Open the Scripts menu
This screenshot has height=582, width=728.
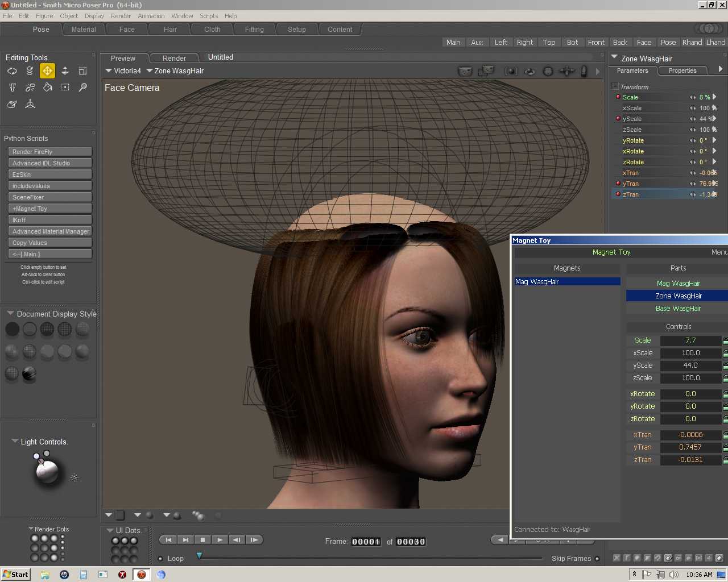(209, 16)
